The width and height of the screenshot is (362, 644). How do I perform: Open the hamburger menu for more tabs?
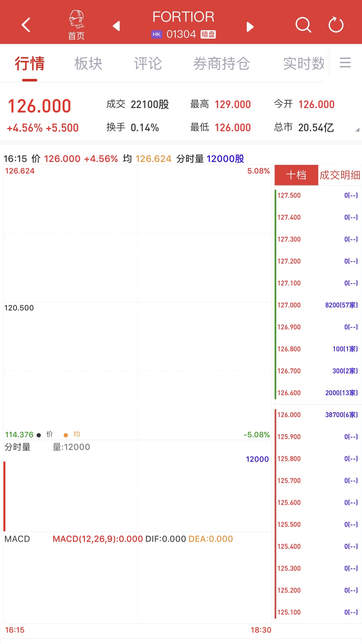pyautogui.click(x=345, y=63)
